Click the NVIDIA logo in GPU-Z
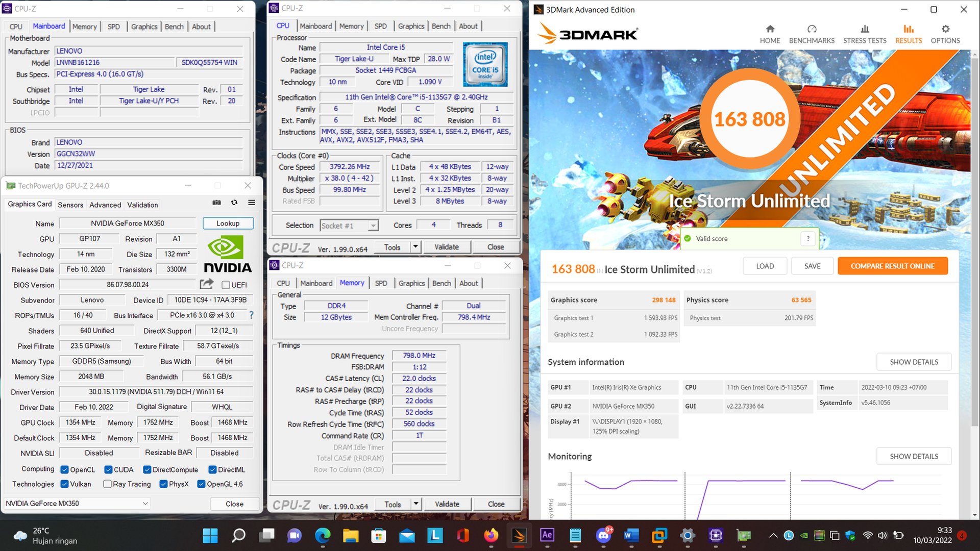The height and width of the screenshot is (551, 980). click(x=228, y=254)
